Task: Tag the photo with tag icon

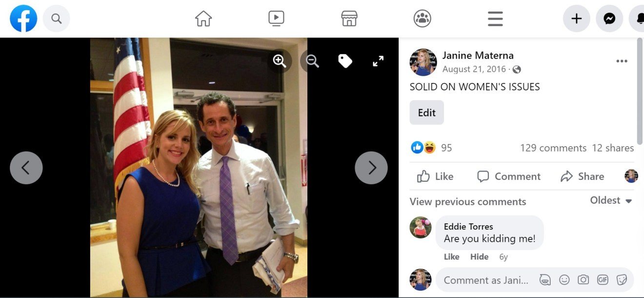Action: click(x=345, y=61)
